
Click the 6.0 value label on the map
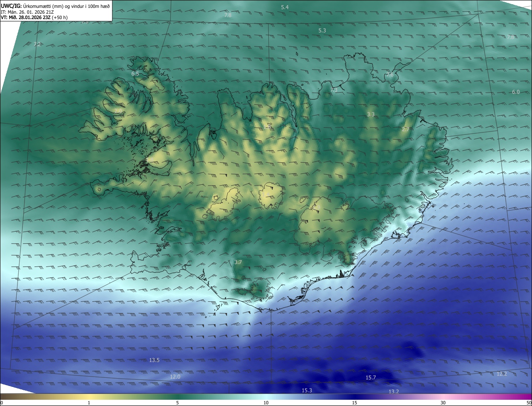(516, 92)
